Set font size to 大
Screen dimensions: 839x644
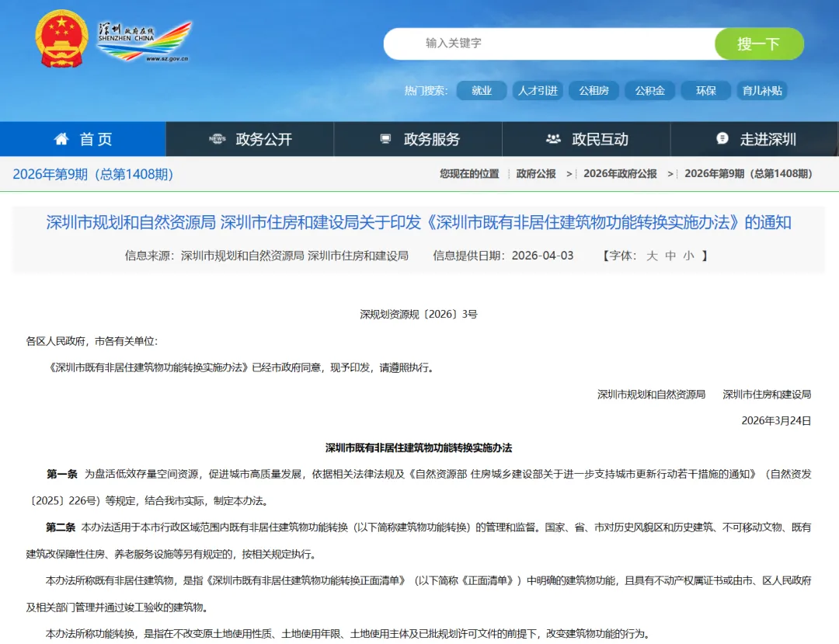(x=652, y=256)
